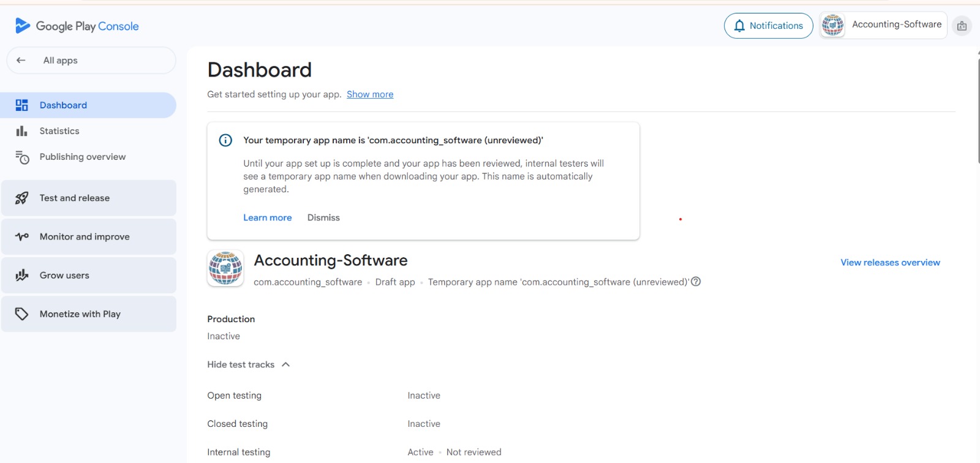Open Publishing overview from the sidebar

[x=83, y=157]
